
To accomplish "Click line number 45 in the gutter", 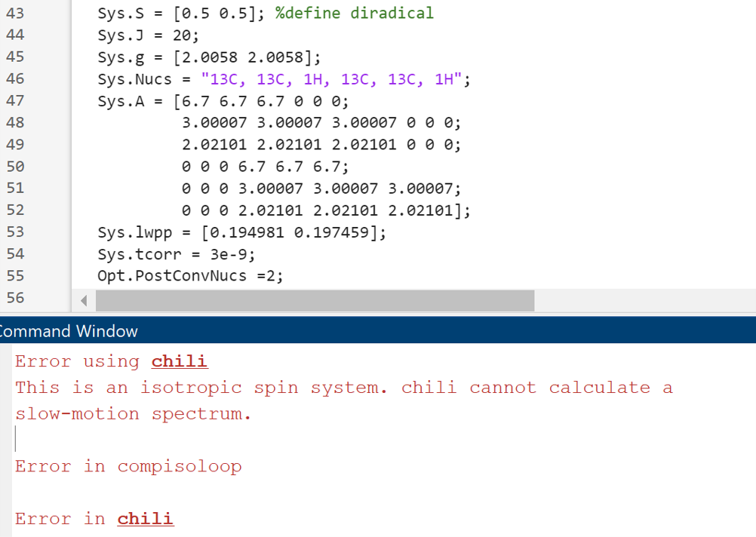I will coord(15,57).
